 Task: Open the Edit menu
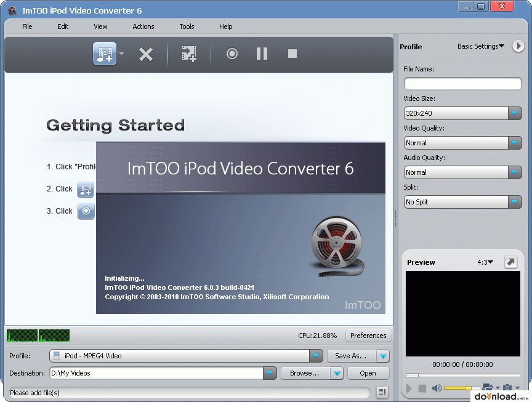[63, 26]
